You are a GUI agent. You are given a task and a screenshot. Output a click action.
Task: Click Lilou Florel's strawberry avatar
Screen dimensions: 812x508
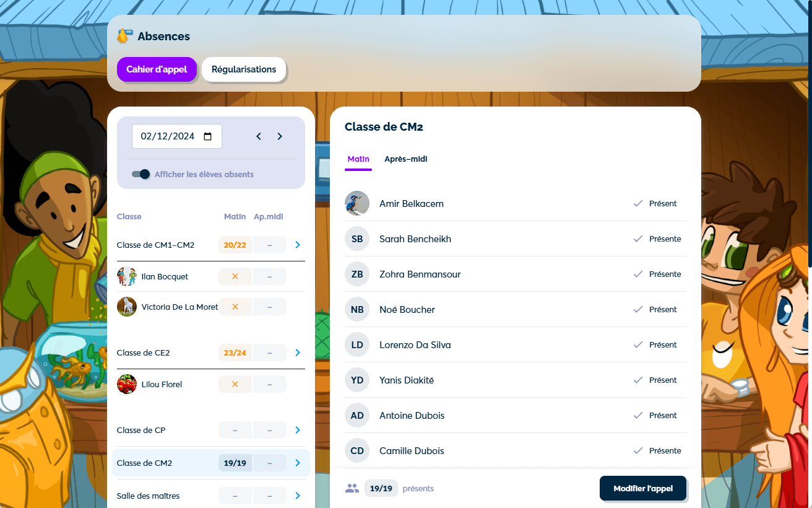pyautogui.click(x=127, y=384)
